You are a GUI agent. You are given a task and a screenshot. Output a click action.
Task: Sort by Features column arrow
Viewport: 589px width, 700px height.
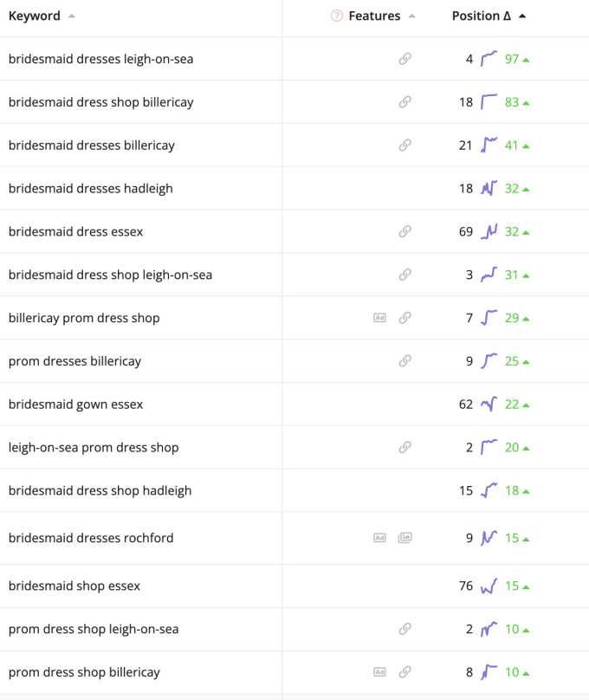click(411, 16)
